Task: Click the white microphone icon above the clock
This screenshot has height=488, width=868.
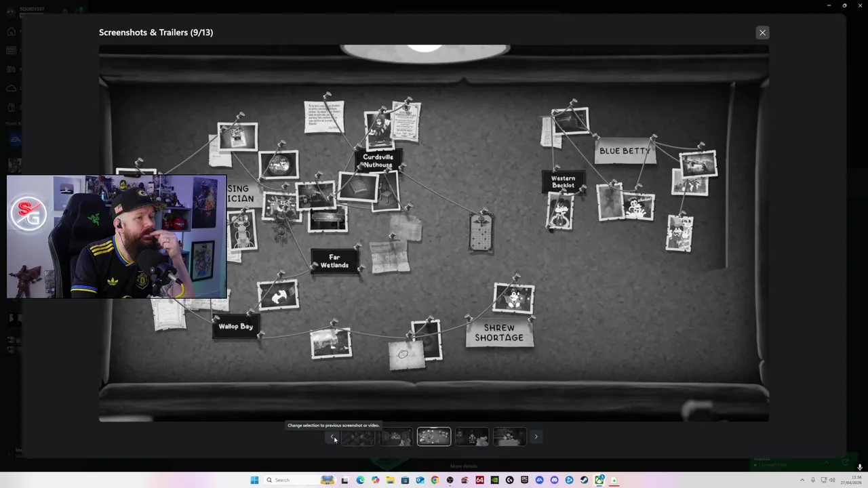Action: pyautogui.click(x=860, y=467)
